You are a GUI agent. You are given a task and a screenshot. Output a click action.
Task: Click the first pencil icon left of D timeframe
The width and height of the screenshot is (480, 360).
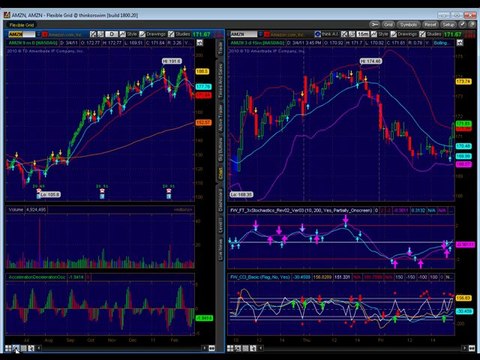pos(93,34)
